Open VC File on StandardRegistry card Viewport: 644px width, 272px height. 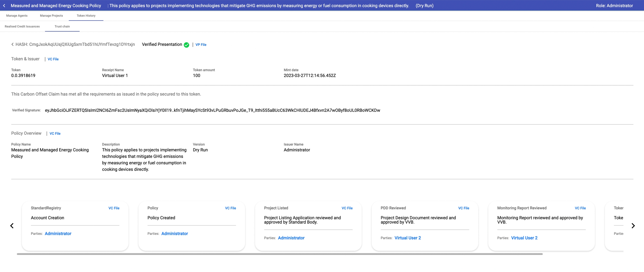click(x=114, y=208)
